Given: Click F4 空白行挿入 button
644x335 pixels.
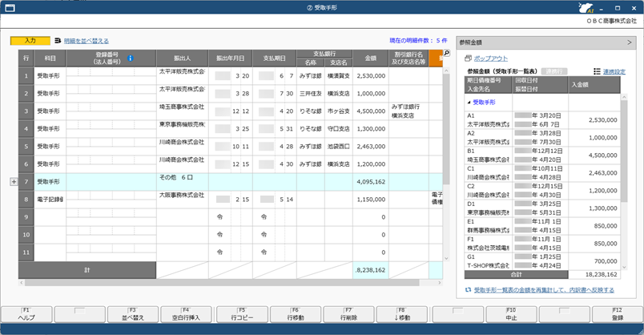Looking at the screenshot, I should coord(186,314).
